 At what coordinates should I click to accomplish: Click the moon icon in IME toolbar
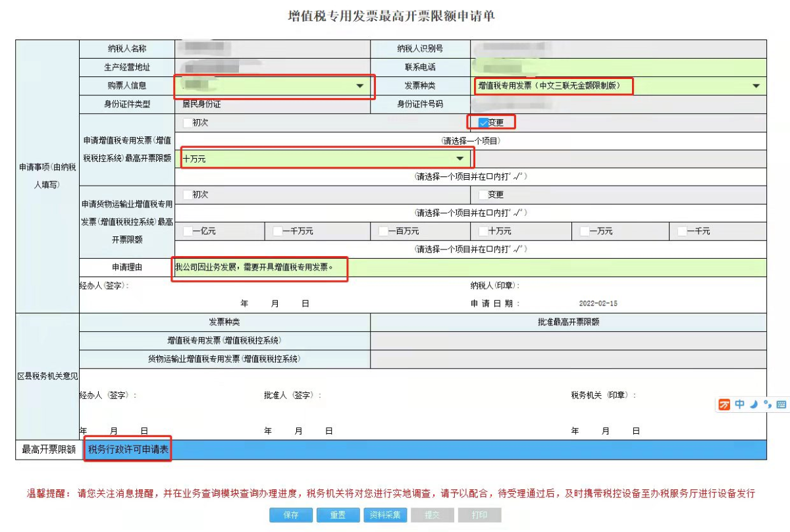point(754,404)
